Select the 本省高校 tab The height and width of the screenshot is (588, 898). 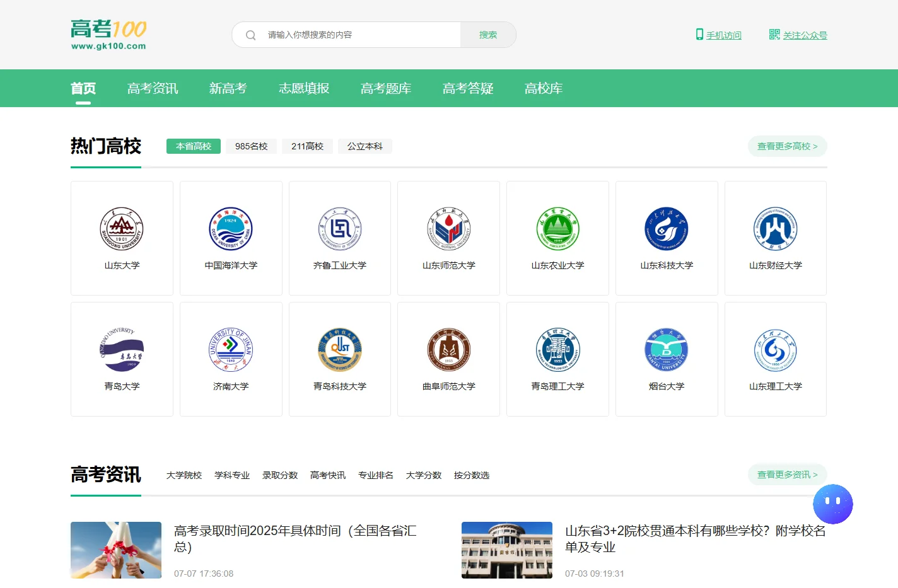pos(194,146)
